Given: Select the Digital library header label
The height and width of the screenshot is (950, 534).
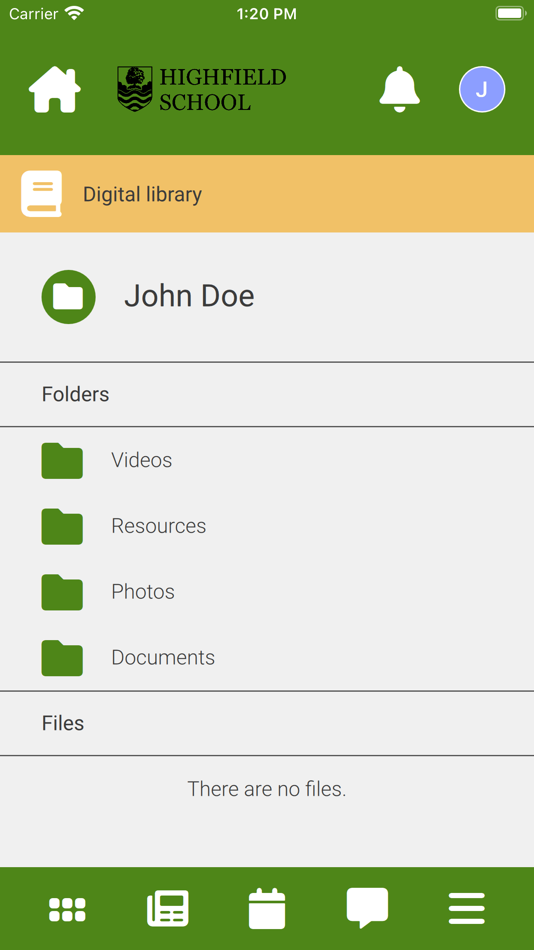Looking at the screenshot, I should (x=142, y=194).
